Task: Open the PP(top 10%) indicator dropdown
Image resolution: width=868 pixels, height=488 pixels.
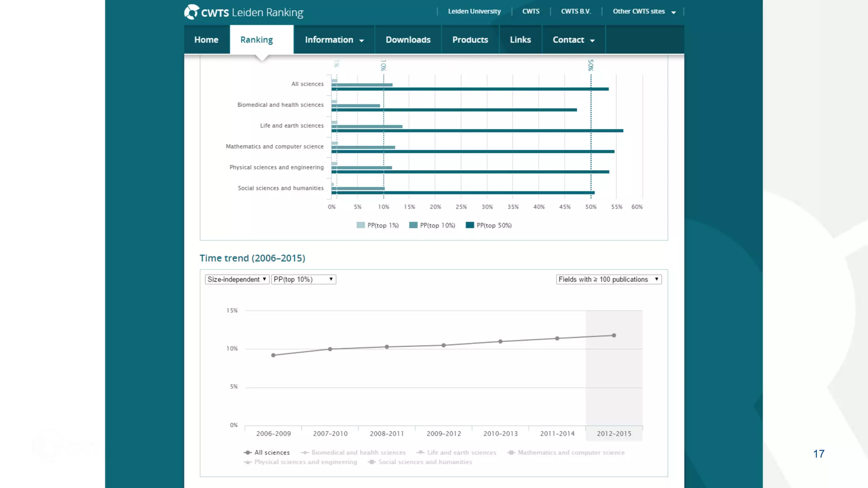Action: [x=303, y=279]
